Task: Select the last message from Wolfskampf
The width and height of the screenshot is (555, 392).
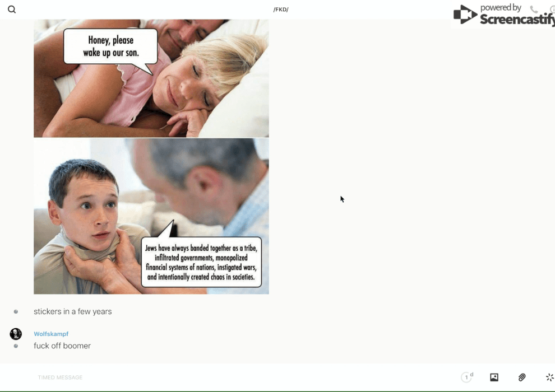Action: point(62,346)
